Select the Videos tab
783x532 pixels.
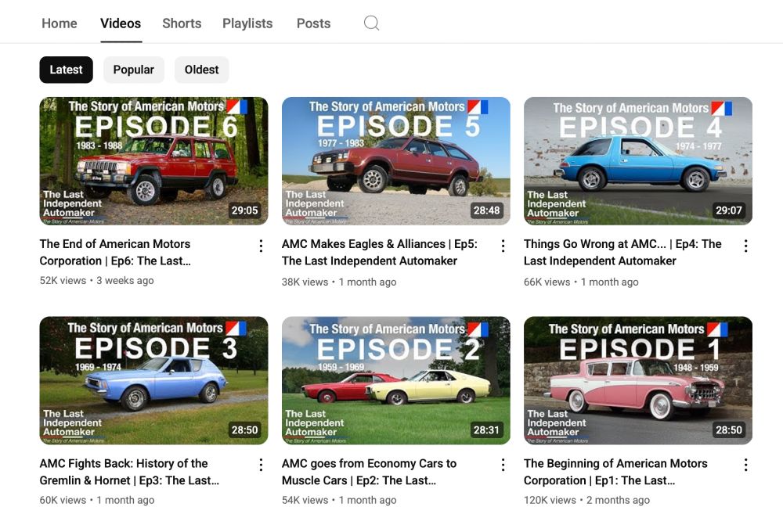[x=121, y=23]
